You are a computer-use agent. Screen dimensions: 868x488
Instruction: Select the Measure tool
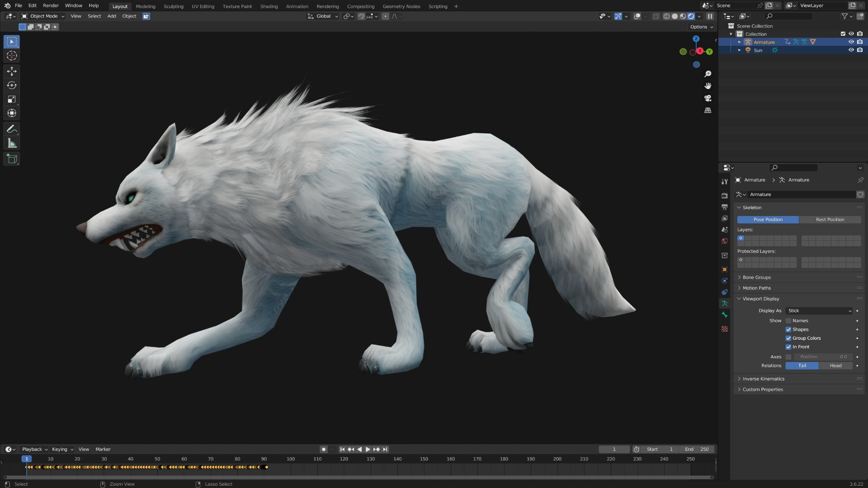pos(12,144)
